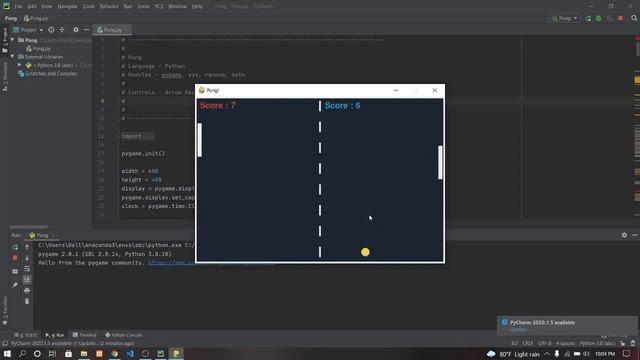640x360 pixels.
Task: Open the Help menu
Action: coord(197,7)
